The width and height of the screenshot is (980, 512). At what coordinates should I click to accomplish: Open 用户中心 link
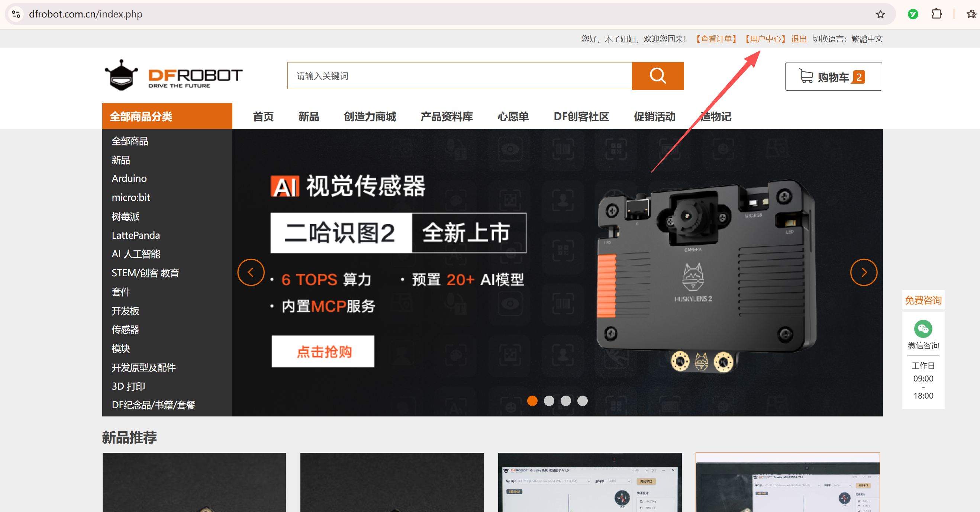click(765, 39)
